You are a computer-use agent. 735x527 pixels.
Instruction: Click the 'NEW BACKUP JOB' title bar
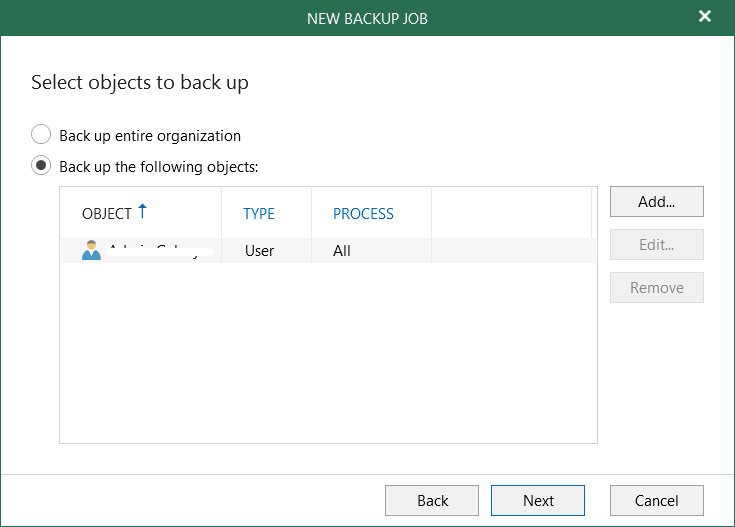pos(367,17)
